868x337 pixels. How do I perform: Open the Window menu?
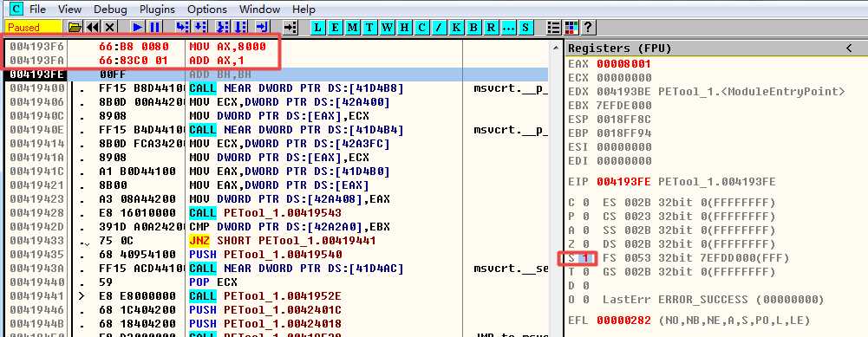260,10
